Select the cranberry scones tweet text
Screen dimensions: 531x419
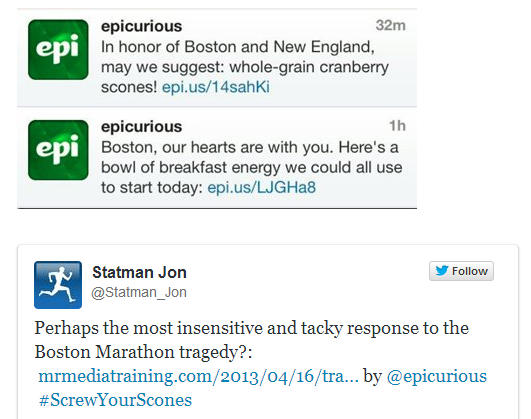245,67
